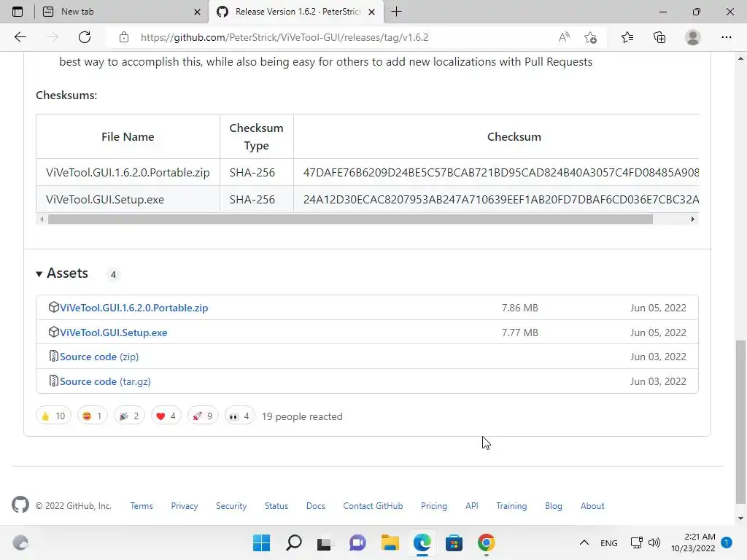This screenshot has width=747, height=560.
Task: Download Source code (zip)
Action: [99, 357]
